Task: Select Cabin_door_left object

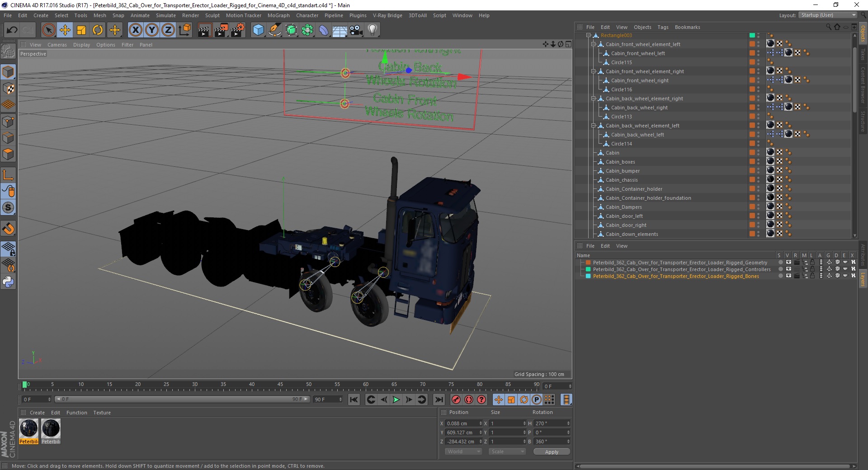Action: (x=624, y=216)
